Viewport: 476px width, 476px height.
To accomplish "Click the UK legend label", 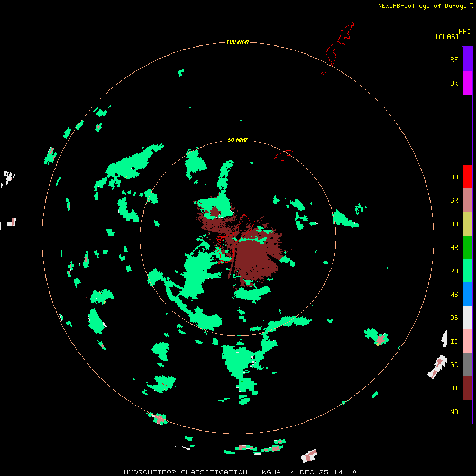I will coord(454,83).
